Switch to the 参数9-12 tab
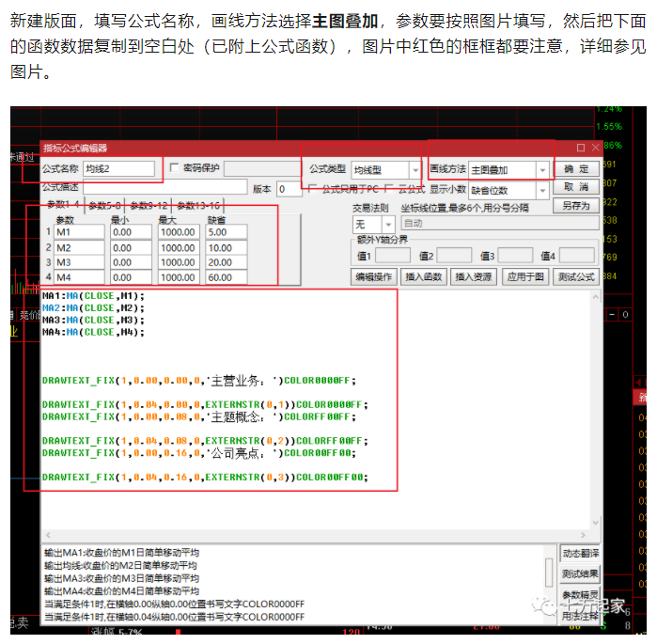Screen dimensions: 657x644 (x=149, y=206)
